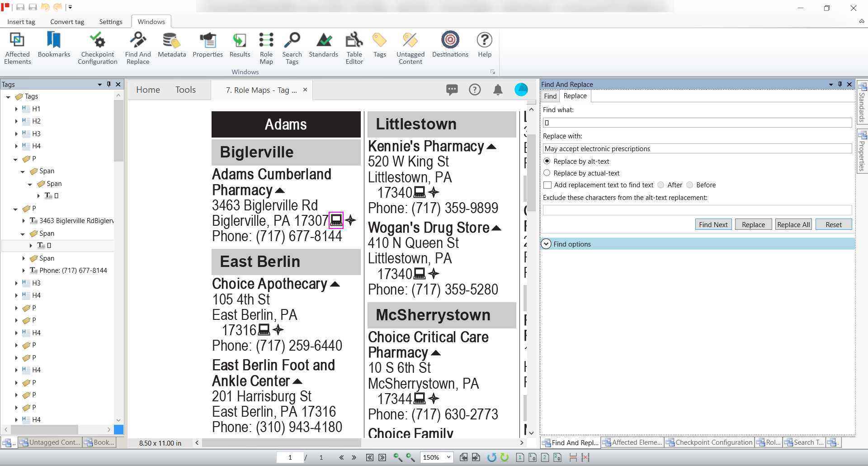Rotate page counterclockwise with blue arrow
Image resolution: width=868 pixels, height=466 pixels.
click(x=492, y=457)
